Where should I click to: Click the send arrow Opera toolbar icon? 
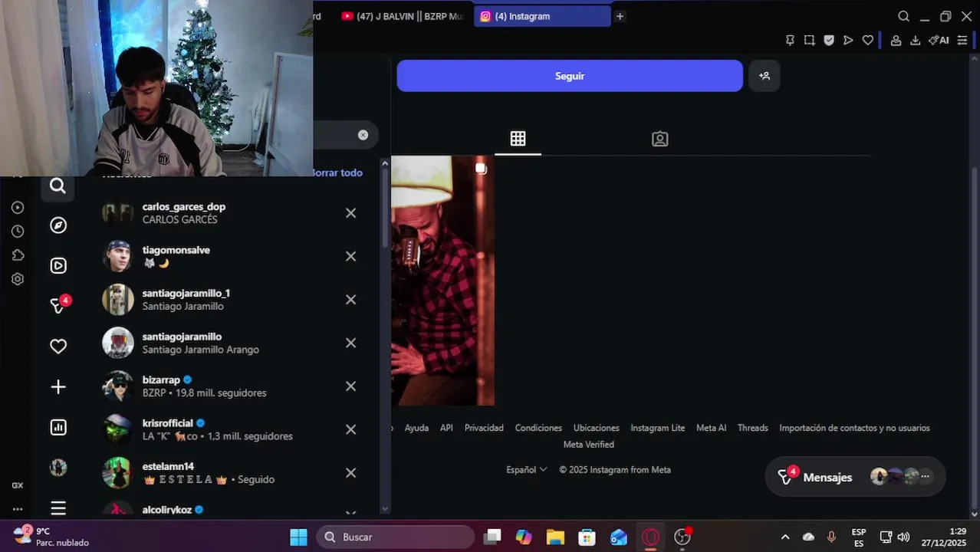848,41
